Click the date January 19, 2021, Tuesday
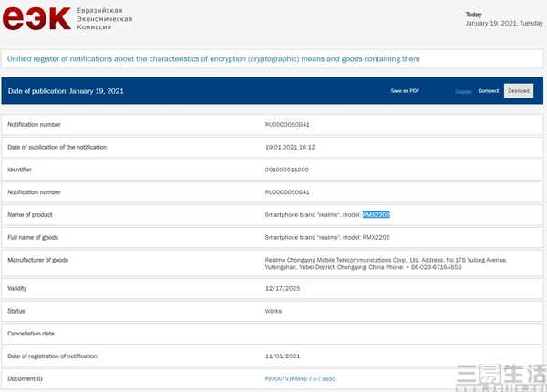 [x=504, y=23]
